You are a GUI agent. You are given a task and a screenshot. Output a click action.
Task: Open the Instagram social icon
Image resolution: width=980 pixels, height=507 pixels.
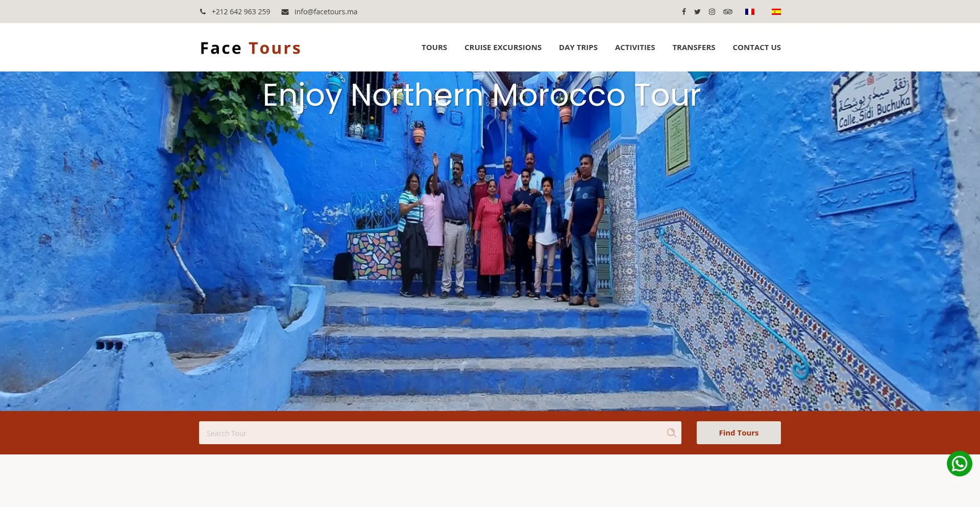712,12
